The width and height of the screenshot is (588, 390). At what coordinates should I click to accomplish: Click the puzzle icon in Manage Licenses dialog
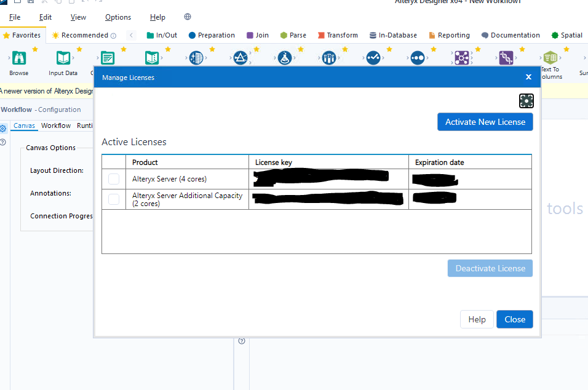[526, 100]
